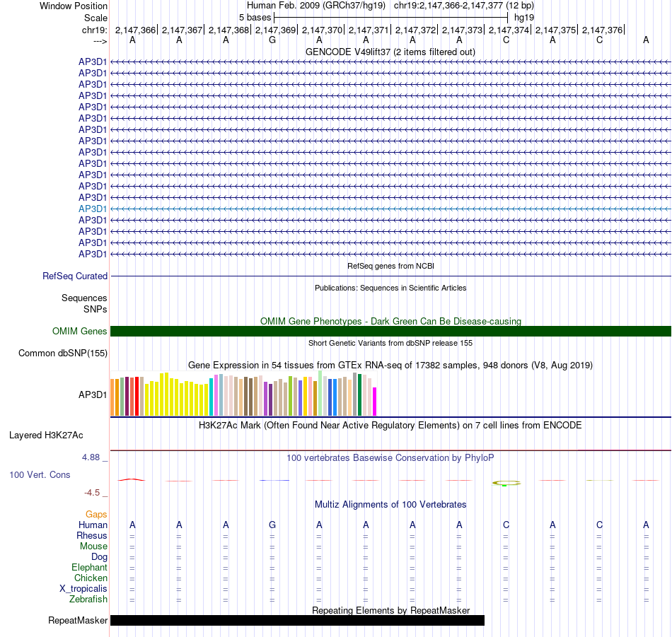
Task: Click the 4.88 upper conservation scale value
Action: pos(91,457)
